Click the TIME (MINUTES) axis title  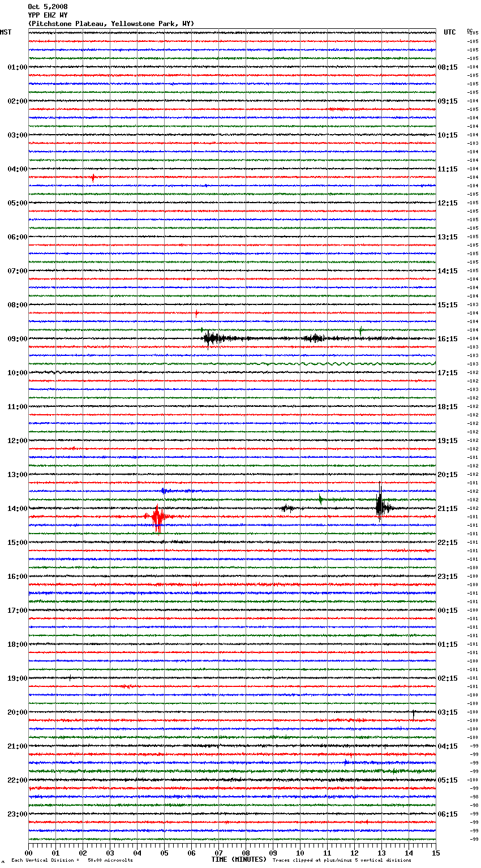click(x=239, y=860)
